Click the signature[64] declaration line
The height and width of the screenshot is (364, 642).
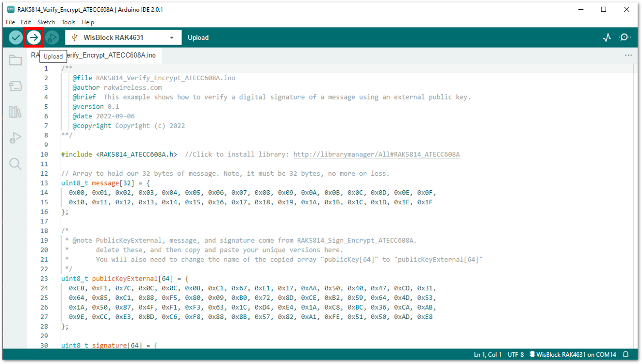click(x=109, y=345)
